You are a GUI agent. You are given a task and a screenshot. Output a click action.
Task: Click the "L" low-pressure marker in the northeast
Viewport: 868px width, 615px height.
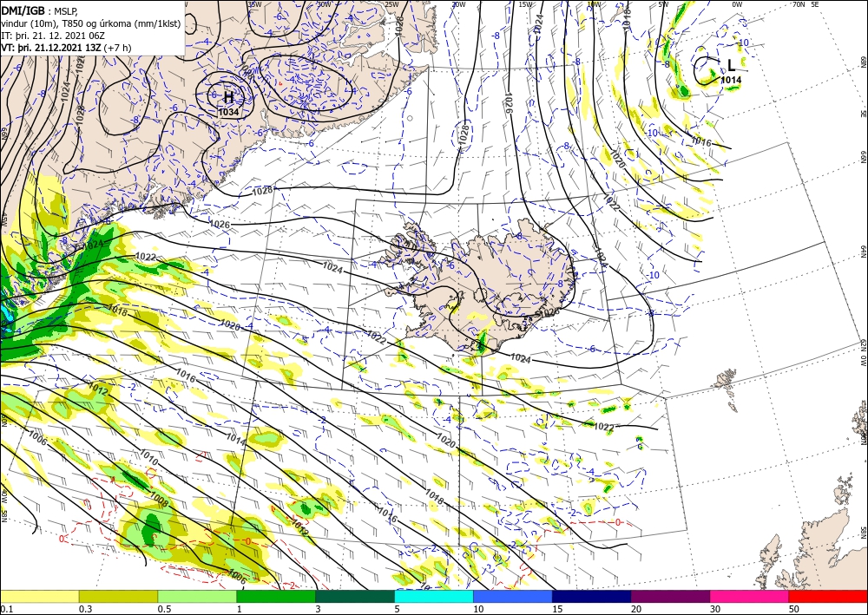pos(731,66)
